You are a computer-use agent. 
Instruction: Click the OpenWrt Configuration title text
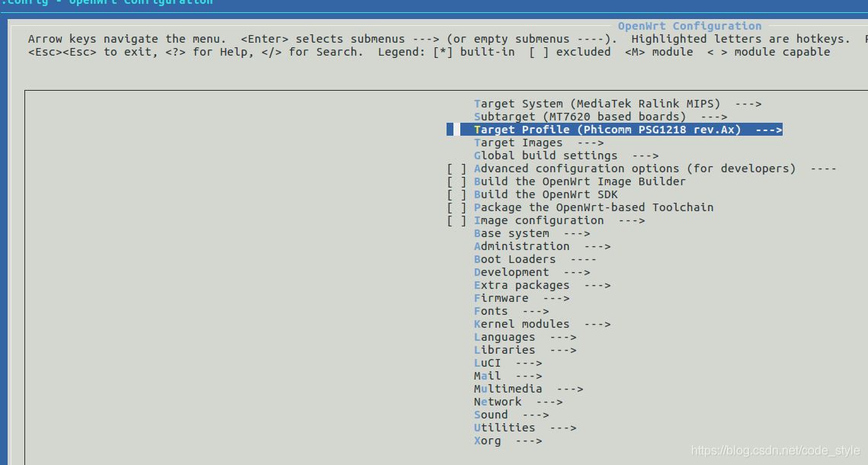tap(689, 26)
